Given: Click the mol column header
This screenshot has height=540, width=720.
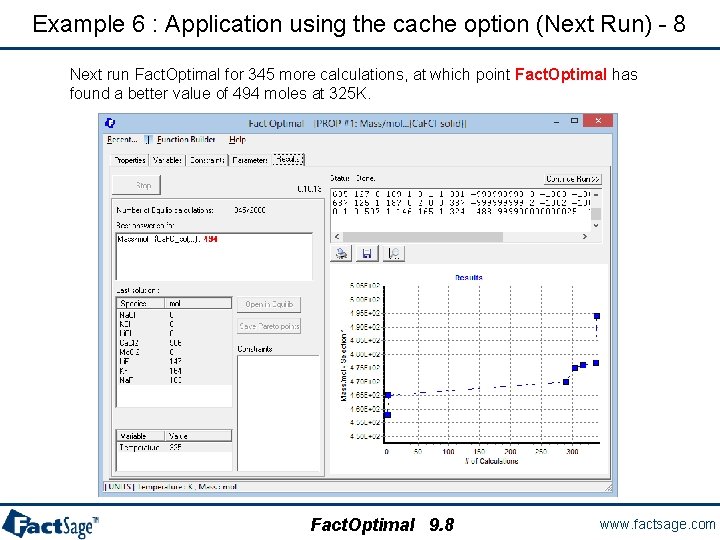Looking at the screenshot, I should [198, 304].
